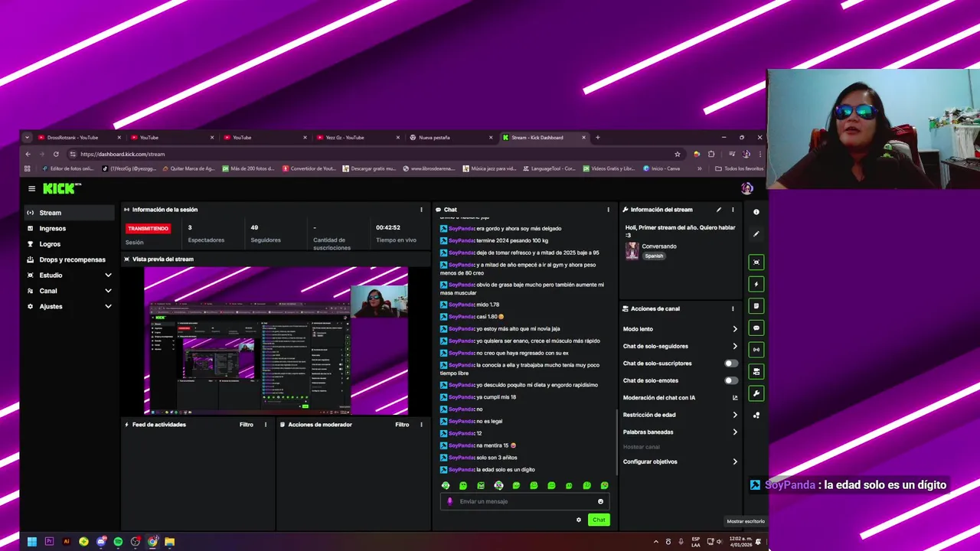Image resolution: width=980 pixels, height=551 pixels.
Task: Open the three-dot menu of Información del stream
Action: coord(733,210)
